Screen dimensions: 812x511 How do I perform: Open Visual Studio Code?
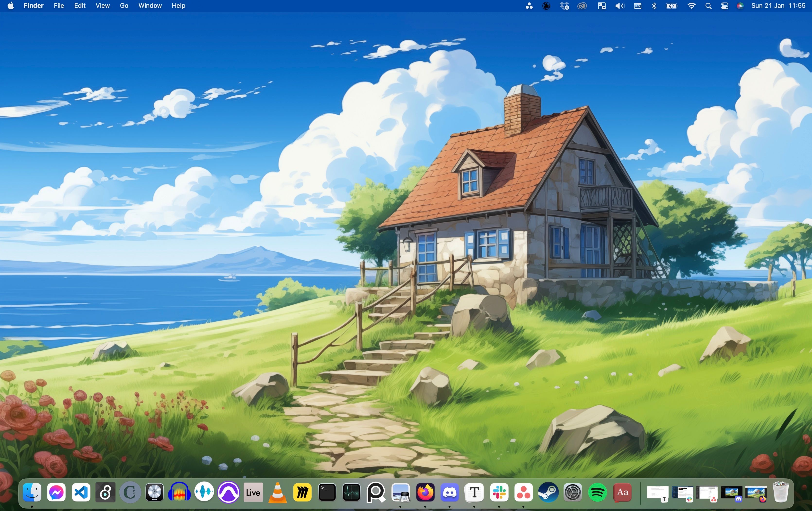point(81,493)
